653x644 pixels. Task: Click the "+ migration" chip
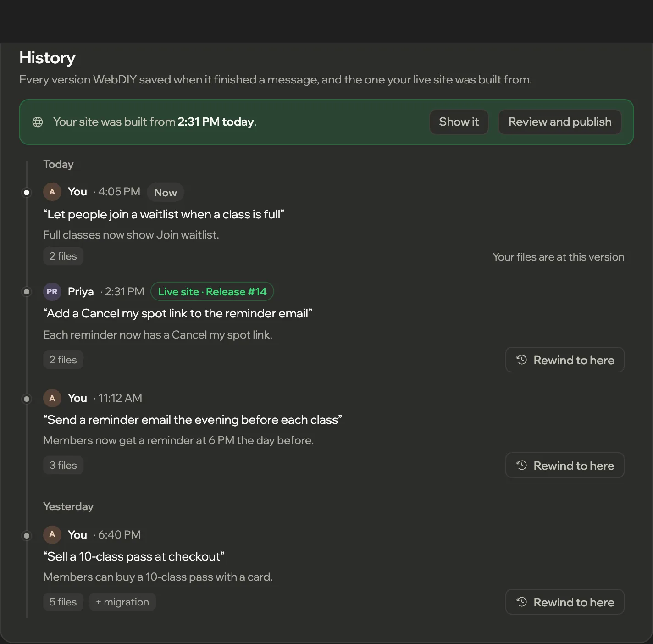click(x=122, y=602)
